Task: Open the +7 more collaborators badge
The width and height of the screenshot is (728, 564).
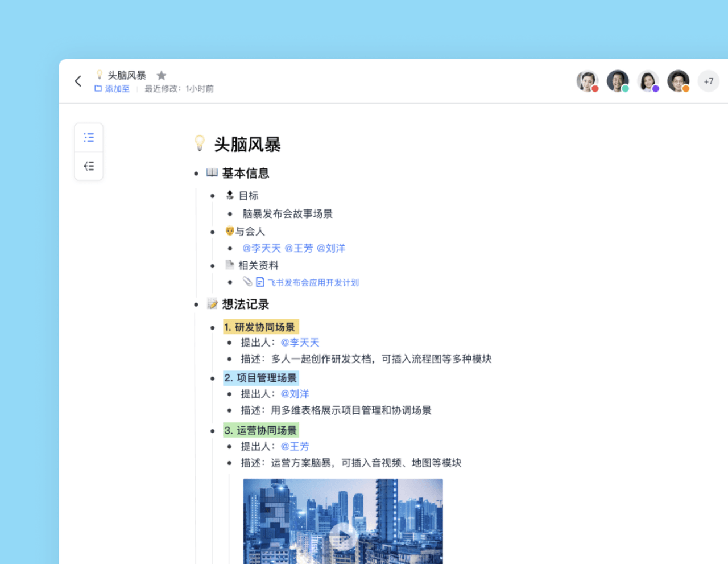Action: (708, 81)
